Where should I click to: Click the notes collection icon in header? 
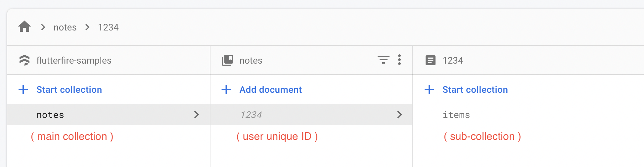227,60
